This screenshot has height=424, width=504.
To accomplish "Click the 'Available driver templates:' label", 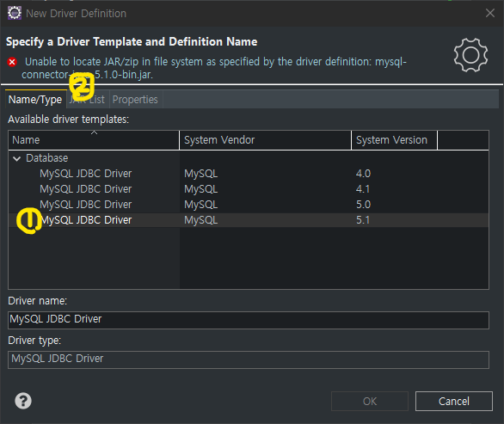I will [x=69, y=120].
